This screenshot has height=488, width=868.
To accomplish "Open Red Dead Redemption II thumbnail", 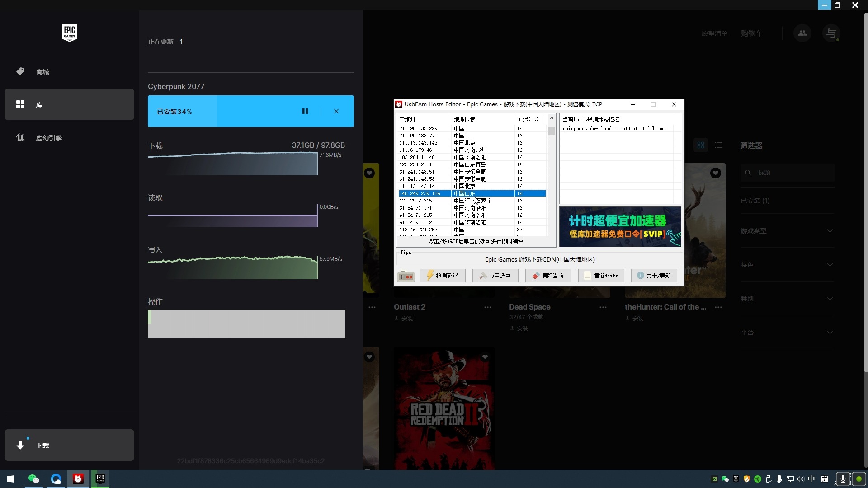I will coord(444,408).
